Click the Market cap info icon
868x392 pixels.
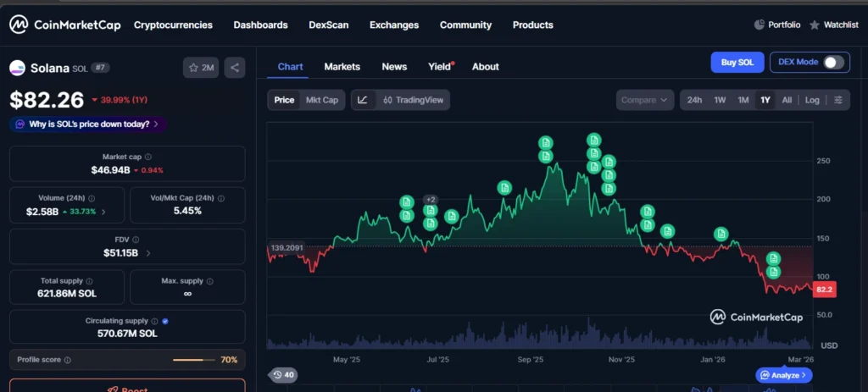click(148, 157)
